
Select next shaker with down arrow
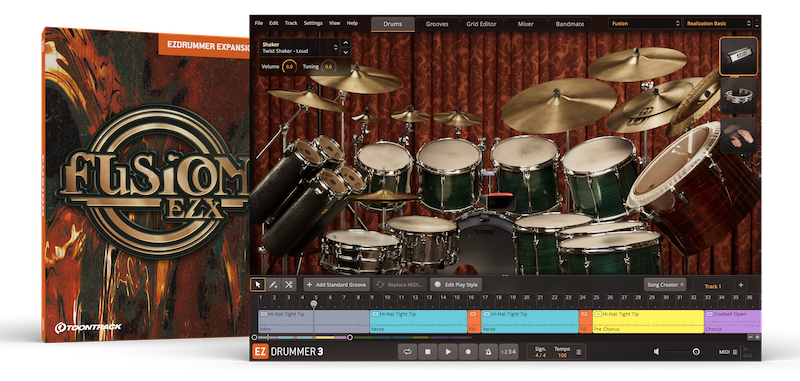[345, 52]
